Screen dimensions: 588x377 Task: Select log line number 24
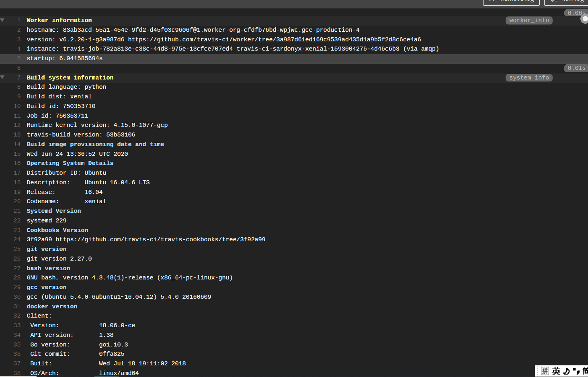coord(17,240)
